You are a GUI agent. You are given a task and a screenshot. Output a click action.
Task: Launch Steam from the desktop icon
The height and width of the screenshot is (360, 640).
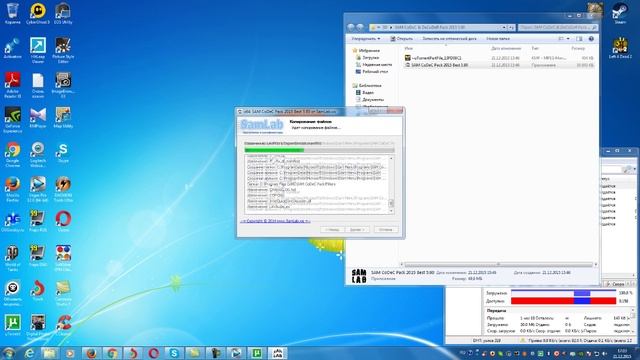coord(620,13)
